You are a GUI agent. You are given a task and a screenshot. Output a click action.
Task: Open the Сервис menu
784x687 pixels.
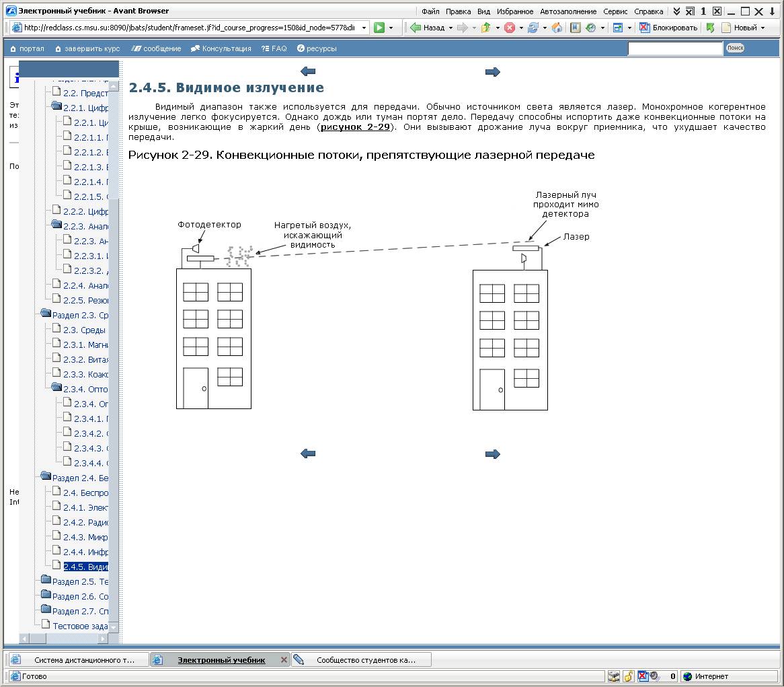tap(615, 11)
